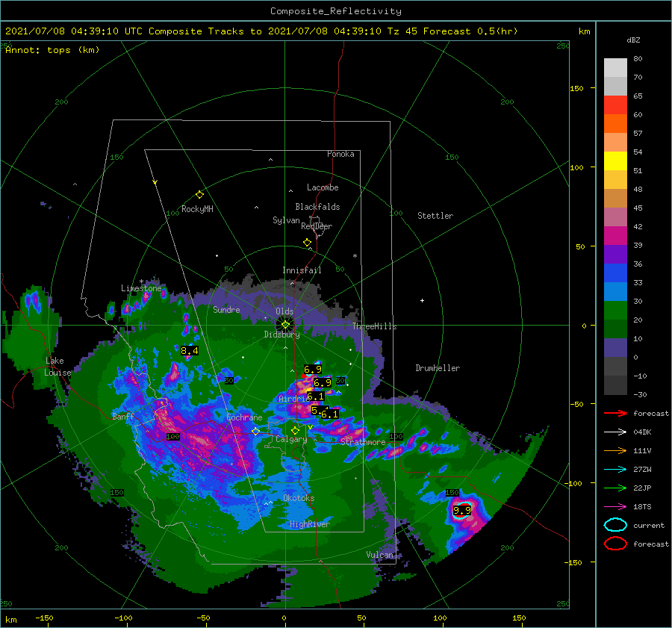Click the Sundre city label
The height and width of the screenshot is (628, 672).
coord(226,309)
